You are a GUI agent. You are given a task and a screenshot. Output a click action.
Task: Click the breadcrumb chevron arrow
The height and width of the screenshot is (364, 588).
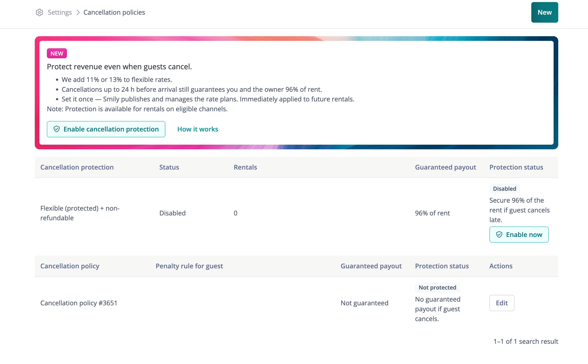click(x=78, y=12)
